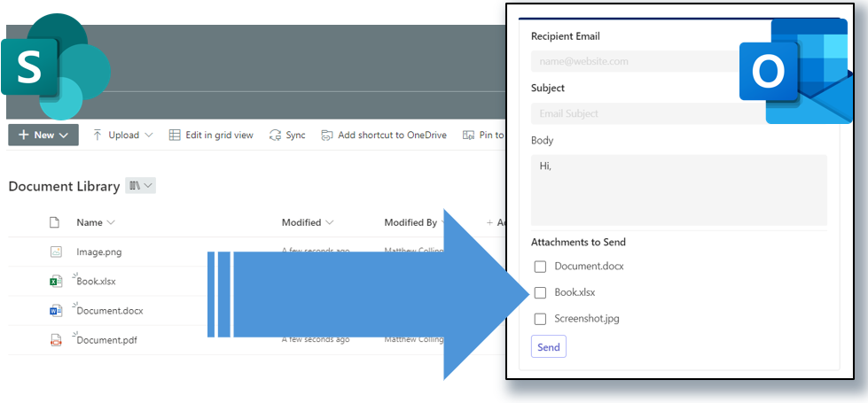The width and height of the screenshot is (868, 403).
Task: Check the Screenshot.jpg attachment checkbox
Action: click(x=540, y=319)
